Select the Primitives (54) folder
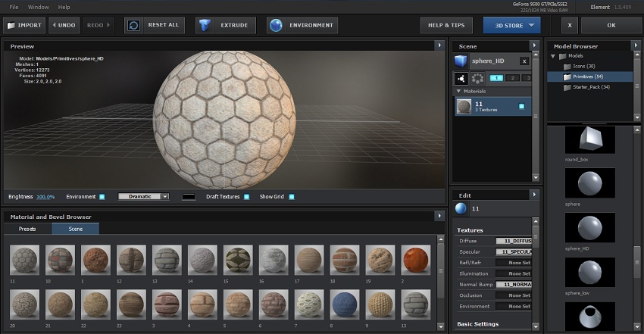Image resolution: width=644 pixels, height=334 pixels. click(583, 76)
